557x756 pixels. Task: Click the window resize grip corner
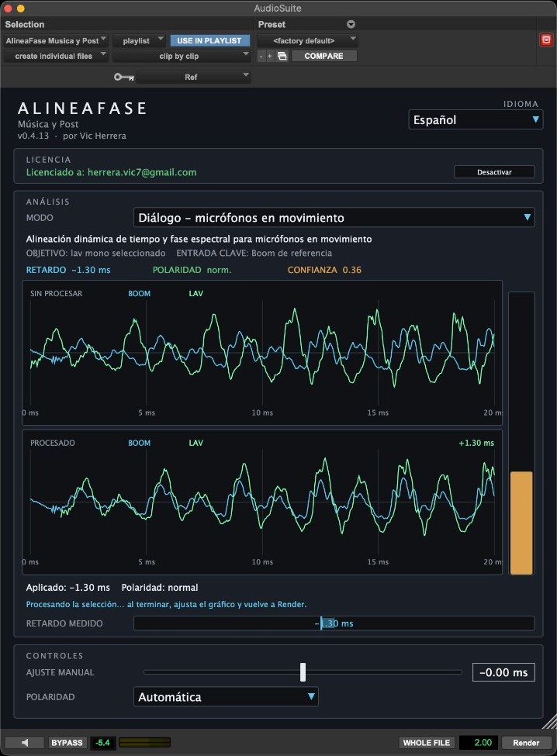(x=550, y=722)
